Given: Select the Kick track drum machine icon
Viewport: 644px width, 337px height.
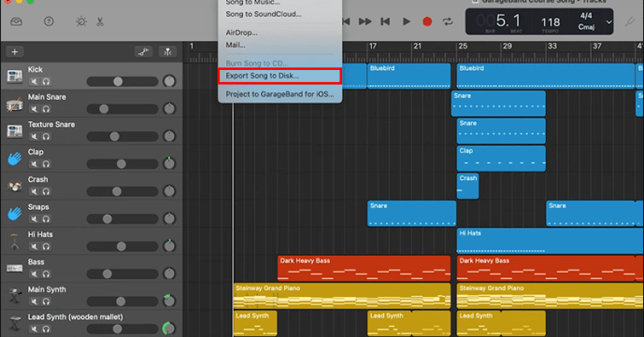Looking at the screenshot, I should 14,76.
